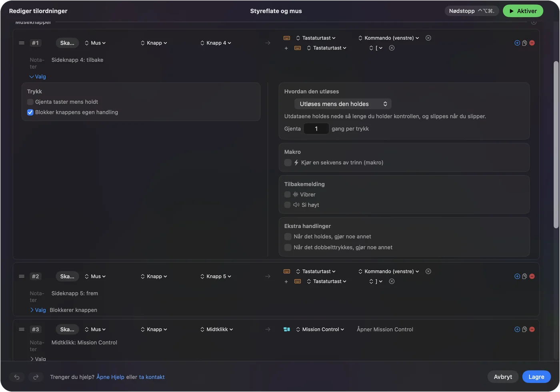Click Avbryt to cancel editing
This screenshot has height=392, width=560.
[x=503, y=377]
